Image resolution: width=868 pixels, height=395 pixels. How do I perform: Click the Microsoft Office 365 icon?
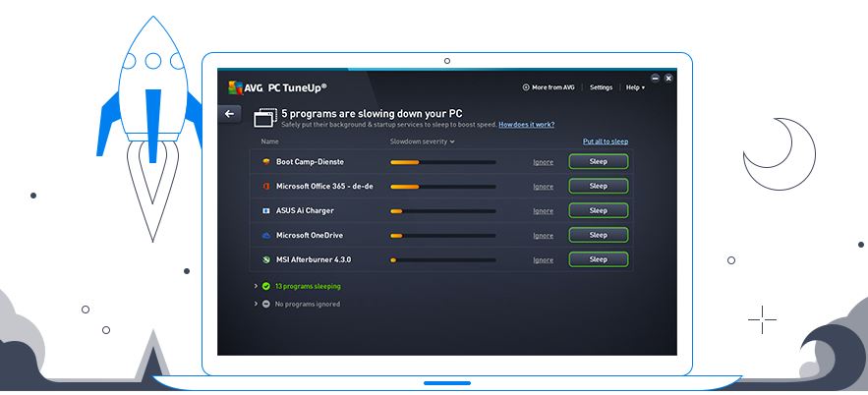[x=266, y=187]
